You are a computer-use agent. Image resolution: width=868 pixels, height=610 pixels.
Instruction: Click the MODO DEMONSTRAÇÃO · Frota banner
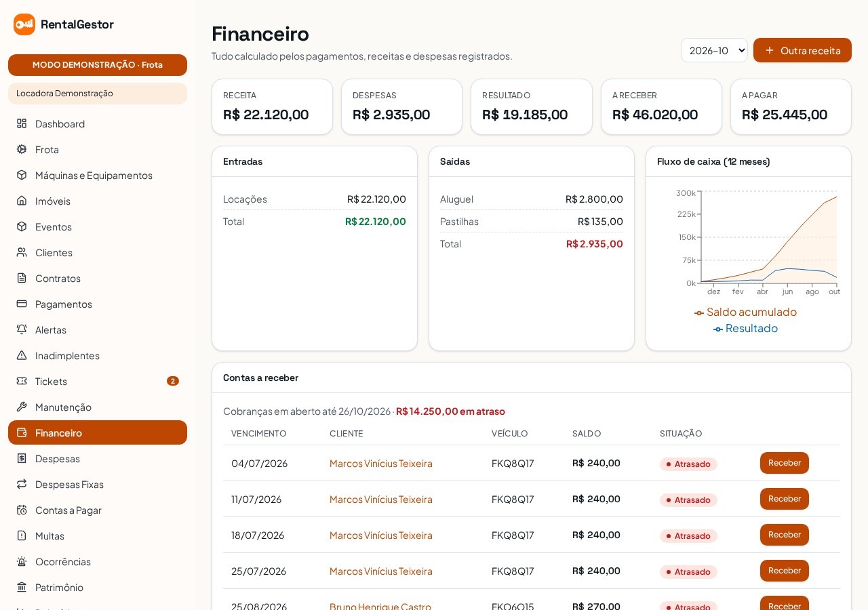[98, 65]
